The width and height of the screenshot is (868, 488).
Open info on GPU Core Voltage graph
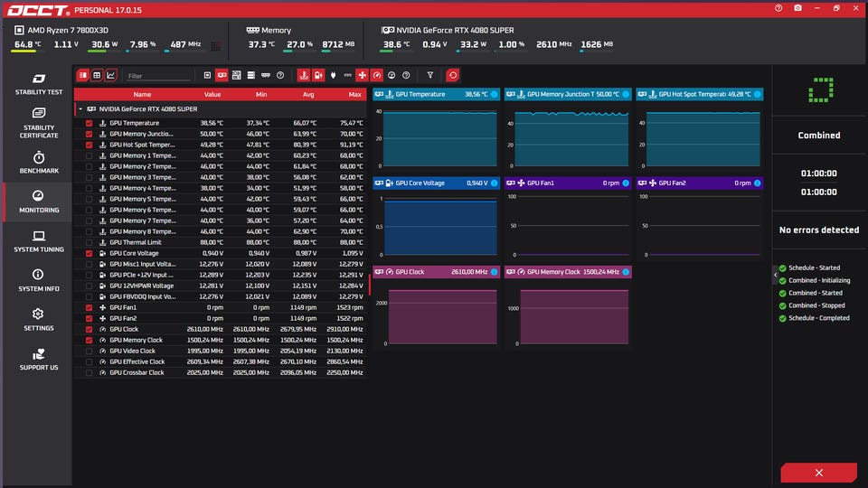pos(495,183)
